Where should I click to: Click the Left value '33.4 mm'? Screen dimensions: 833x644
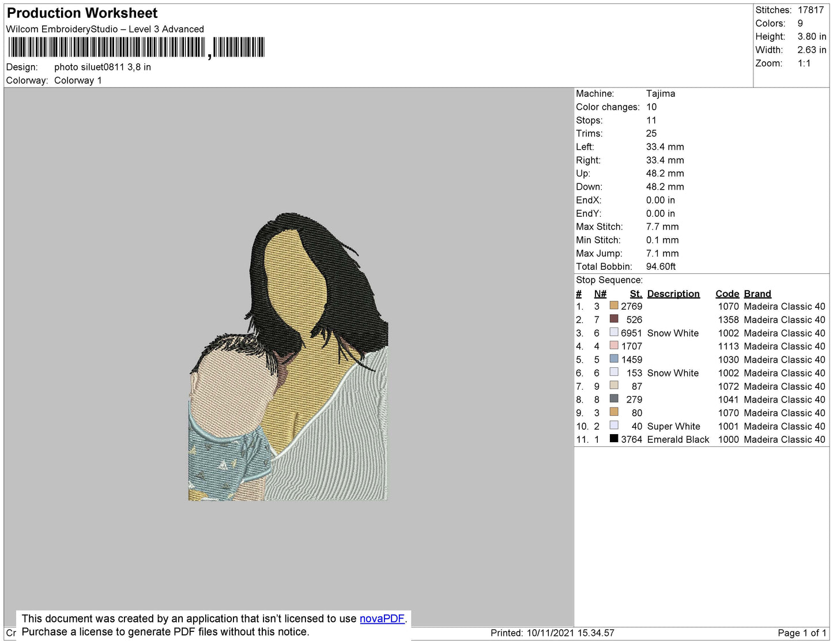665,147
